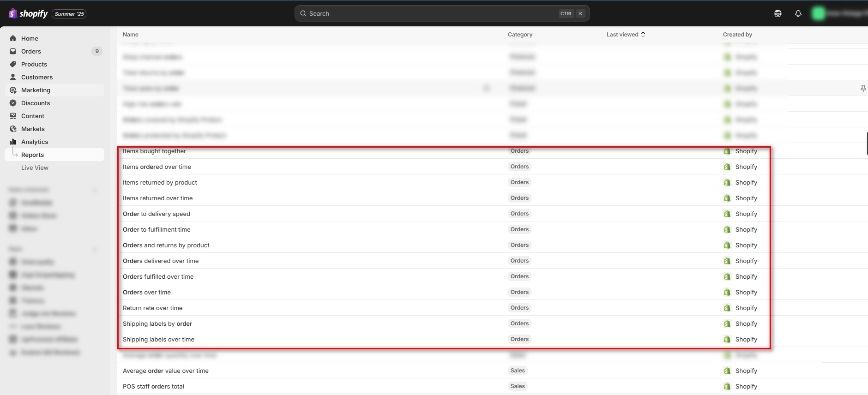
Task: Open the Shipping labels by order report
Action: point(157,323)
